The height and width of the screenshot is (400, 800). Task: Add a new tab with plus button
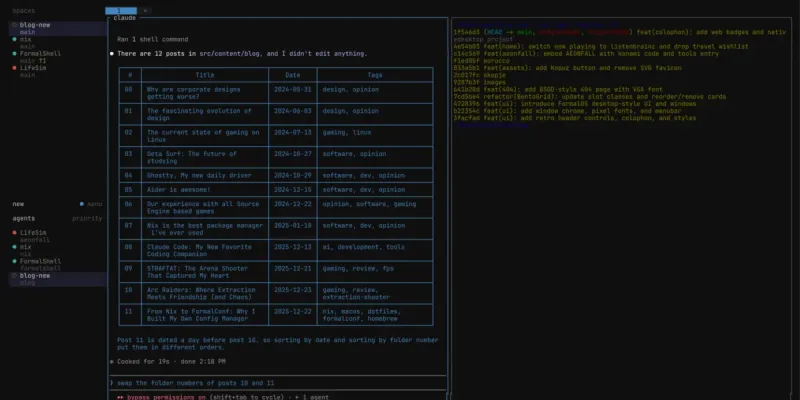point(145,11)
